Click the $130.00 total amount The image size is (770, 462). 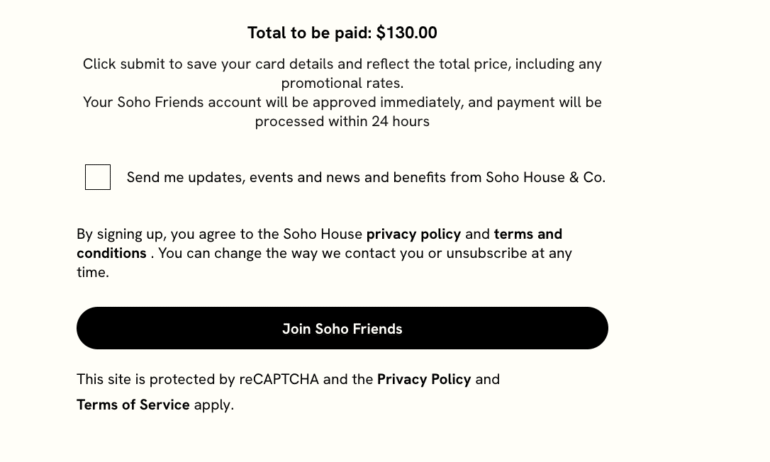point(407,33)
